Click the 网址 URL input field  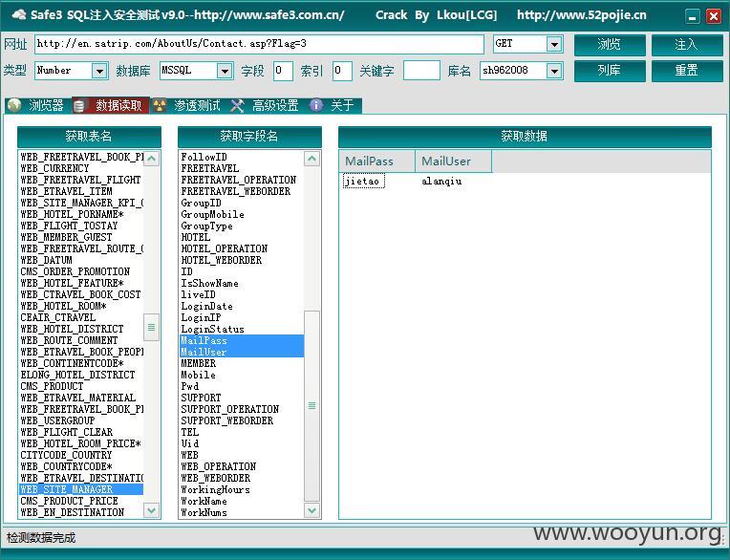259,44
